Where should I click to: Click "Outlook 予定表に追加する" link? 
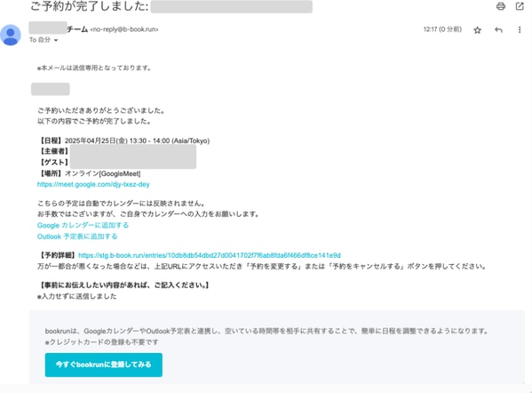[77, 237]
